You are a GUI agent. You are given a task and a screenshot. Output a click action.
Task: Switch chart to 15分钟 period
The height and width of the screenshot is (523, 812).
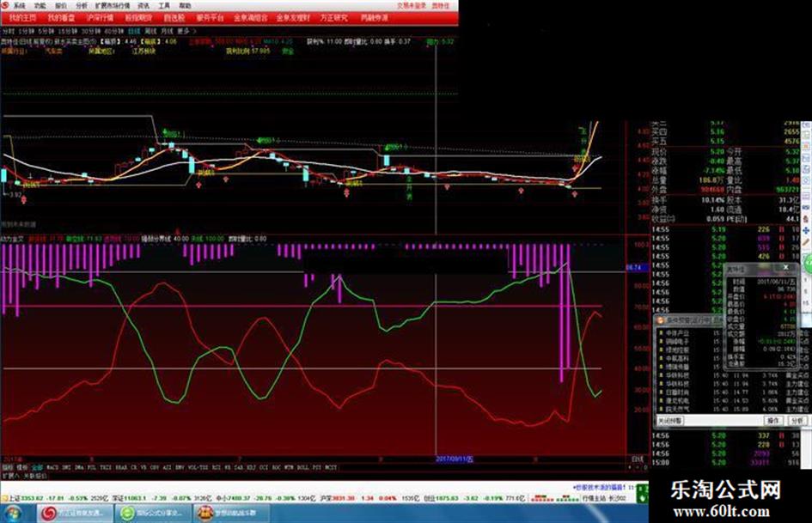pyautogui.click(x=68, y=31)
